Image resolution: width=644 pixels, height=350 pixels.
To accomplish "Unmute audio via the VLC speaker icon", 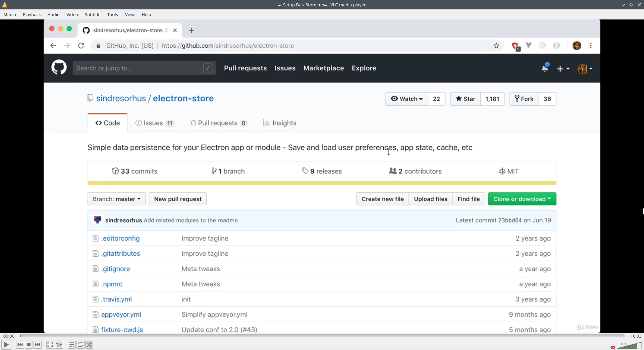I will (x=613, y=347).
